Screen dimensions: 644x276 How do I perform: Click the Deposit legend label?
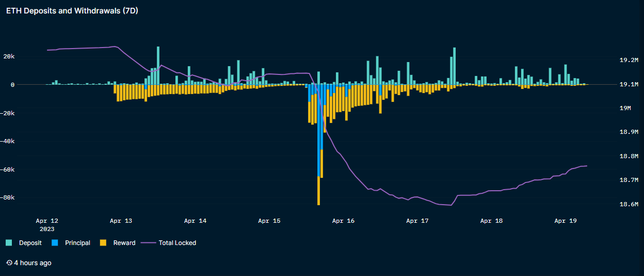pyautogui.click(x=30, y=242)
